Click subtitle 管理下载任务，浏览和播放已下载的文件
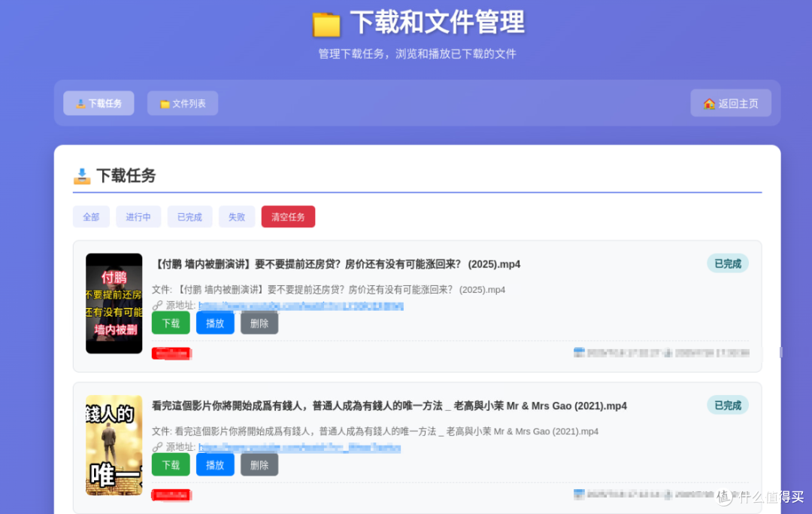 point(417,54)
